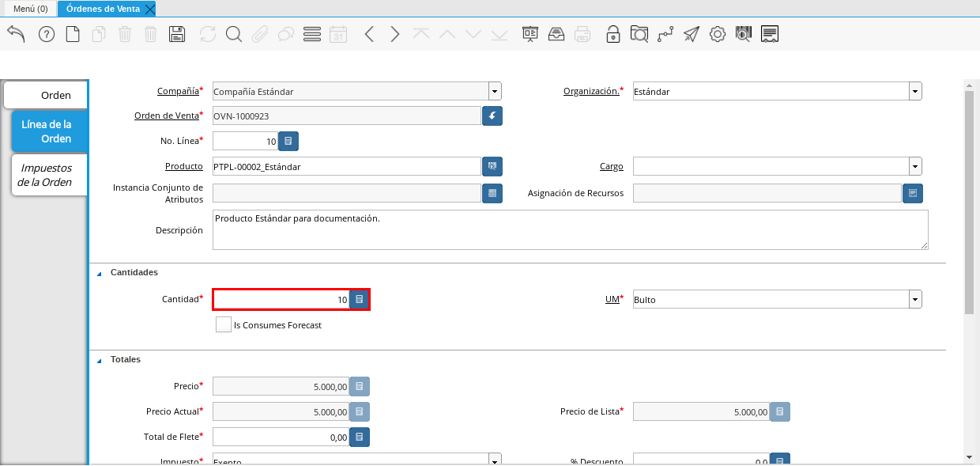Save the record with floppy disk icon

click(177, 34)
